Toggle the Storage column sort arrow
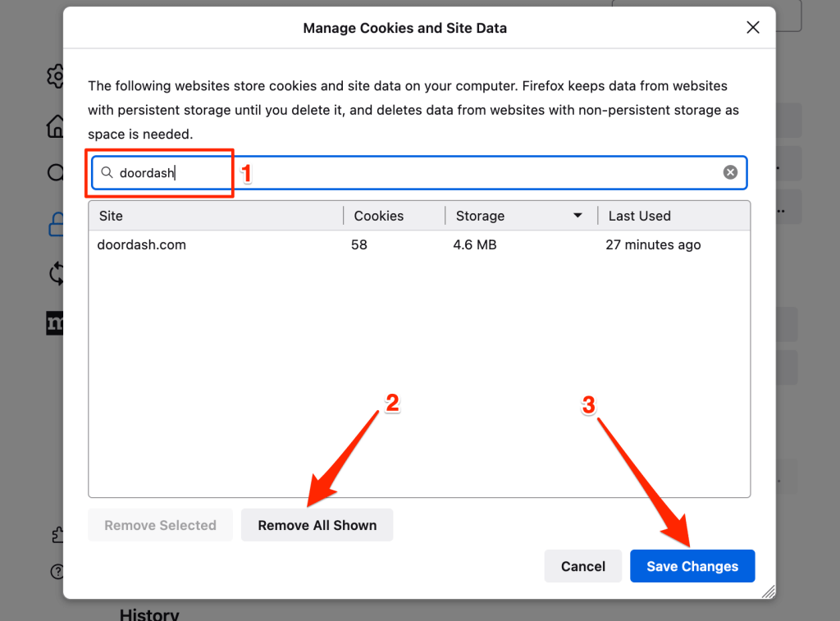Screen dimensions: 840x621 click(577, 216)
